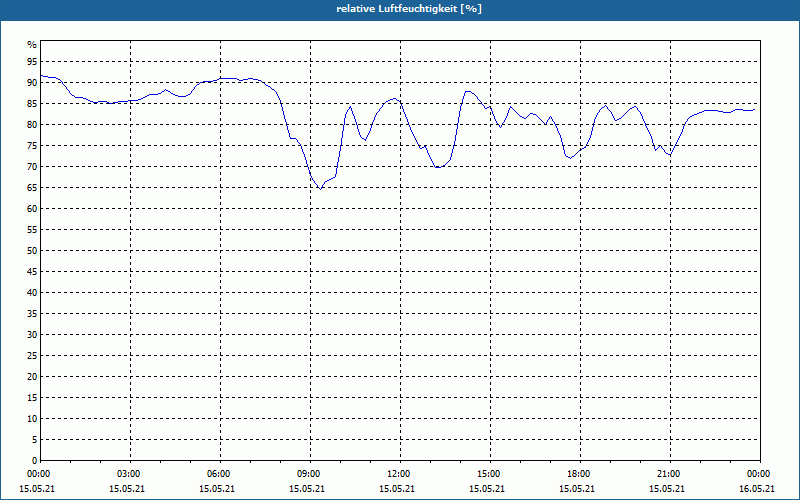Click the "15.05.21" date under 18:00
This screenshot has height=500, width=800.
click(577, 489)
